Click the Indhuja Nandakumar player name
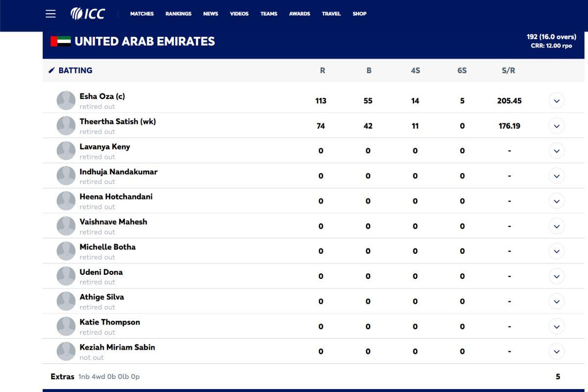This screenshot has width=588, height=392. [x=119, y=171]
